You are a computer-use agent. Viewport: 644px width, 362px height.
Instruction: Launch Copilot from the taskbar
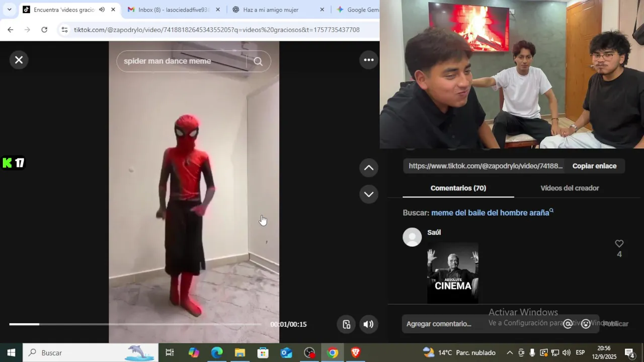(194, 352)
